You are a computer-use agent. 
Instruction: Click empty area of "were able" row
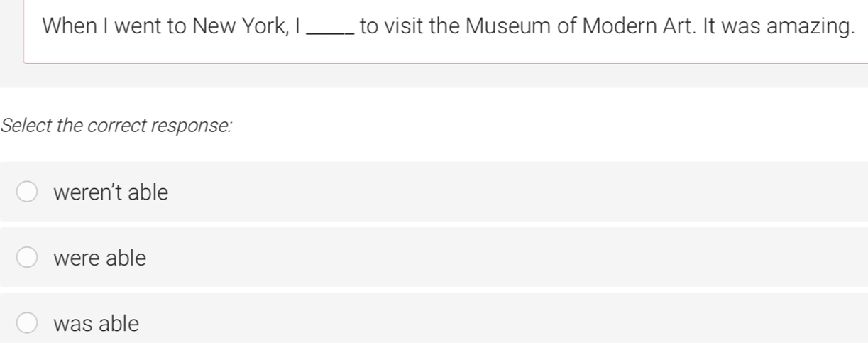[497, 258]
